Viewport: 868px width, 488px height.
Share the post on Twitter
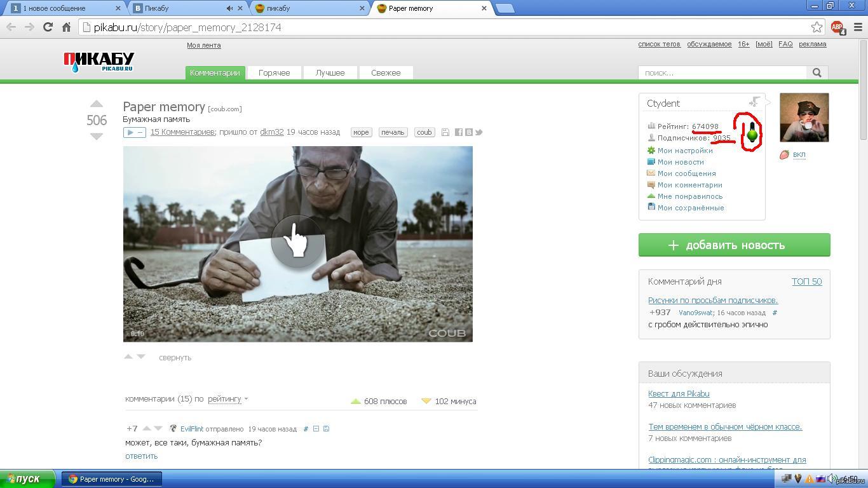pyautogui.click(x=479, y=132)
